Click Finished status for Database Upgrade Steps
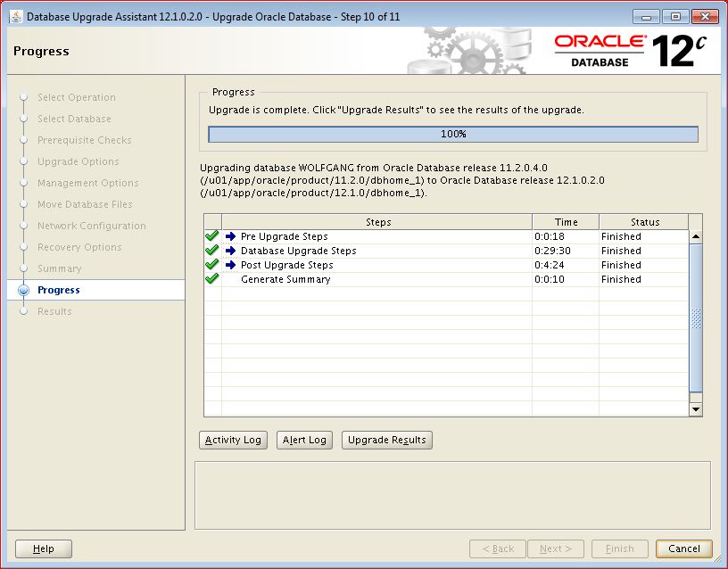The width and height of the screenshot is (728, 569). coord(621,252)
